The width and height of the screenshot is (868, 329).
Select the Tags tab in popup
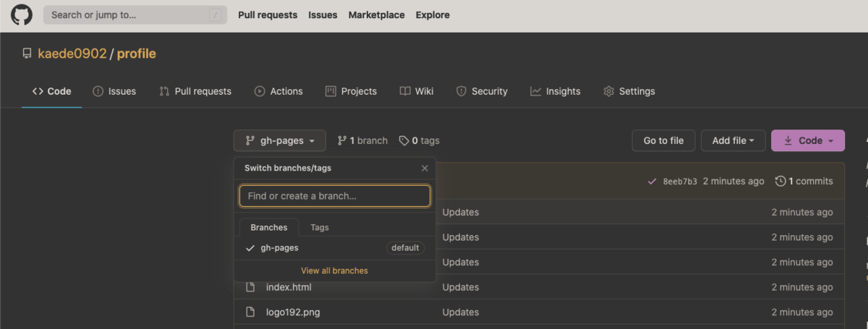(x=320, y=227)
